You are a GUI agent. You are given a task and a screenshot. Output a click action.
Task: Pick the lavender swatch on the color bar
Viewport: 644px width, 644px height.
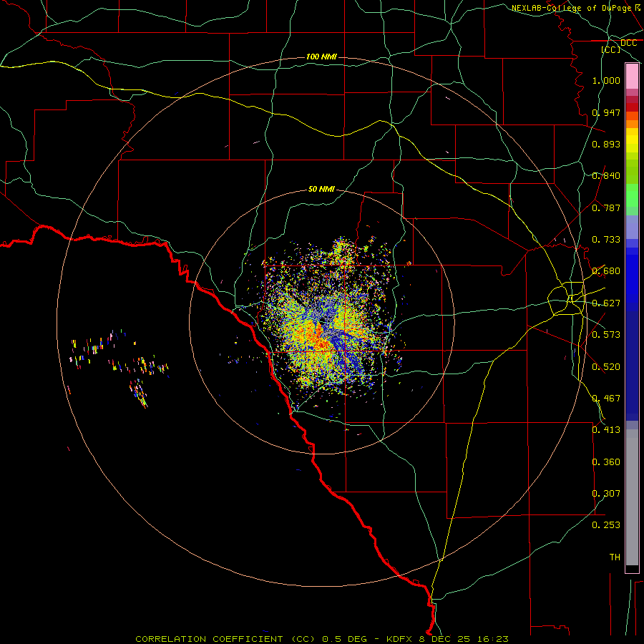pos(632,228)
